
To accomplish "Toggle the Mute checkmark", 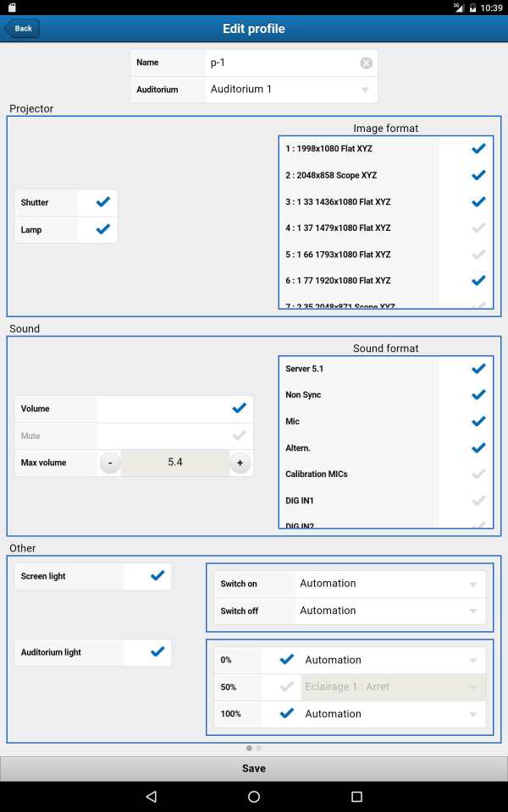I will (239, 436).
